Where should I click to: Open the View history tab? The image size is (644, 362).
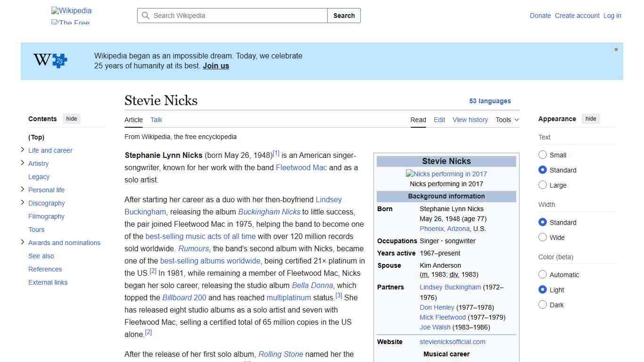tap(470, 120)
